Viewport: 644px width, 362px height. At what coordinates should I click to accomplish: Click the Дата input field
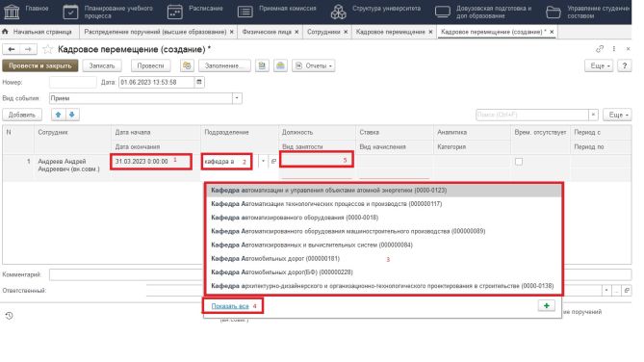[156, 82]
